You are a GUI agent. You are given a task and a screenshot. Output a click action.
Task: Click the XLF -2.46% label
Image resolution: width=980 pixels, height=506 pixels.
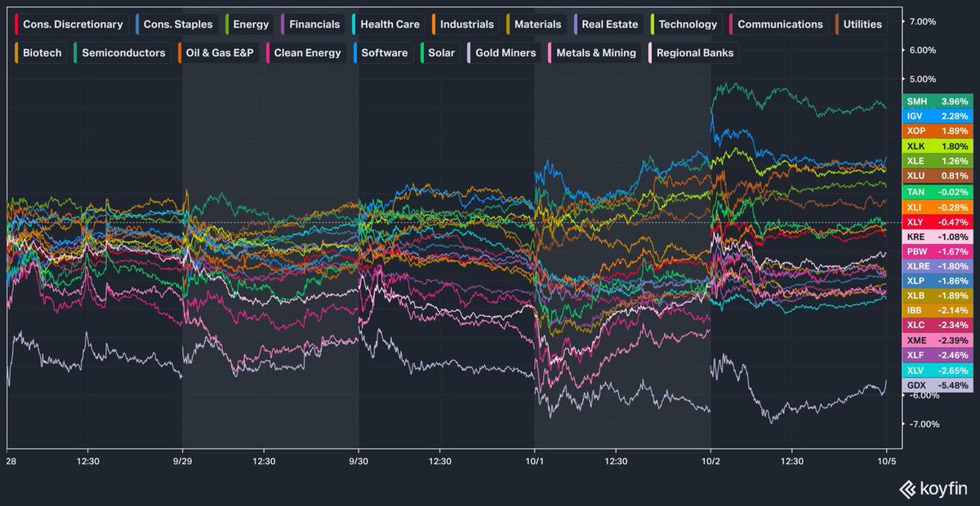point(938,356)
